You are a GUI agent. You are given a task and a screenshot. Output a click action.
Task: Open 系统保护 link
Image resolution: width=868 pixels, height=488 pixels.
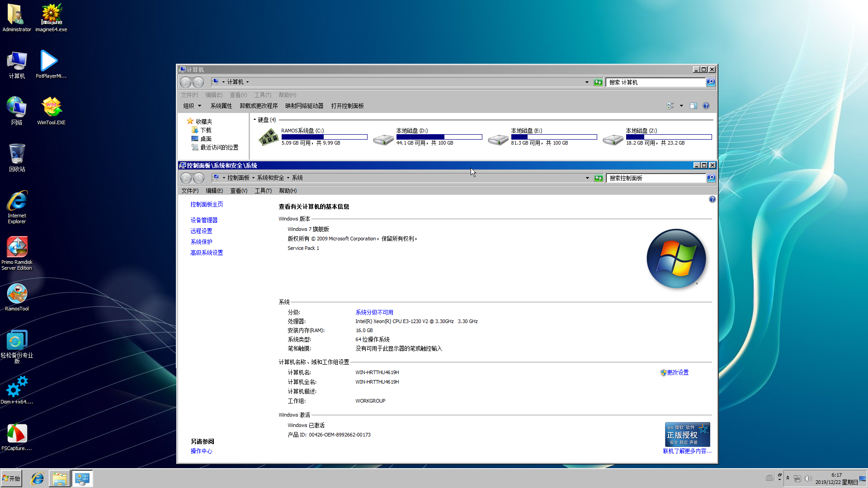click(x=201, y=242)
